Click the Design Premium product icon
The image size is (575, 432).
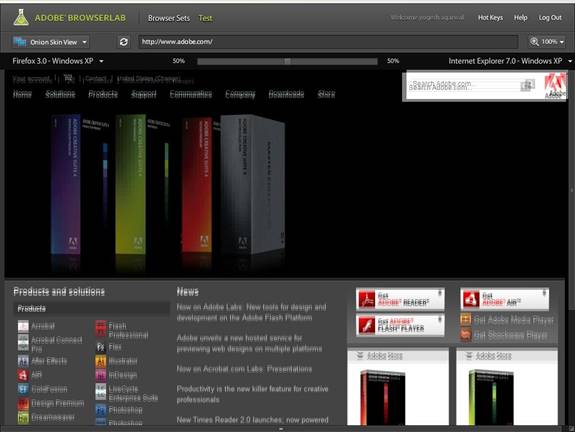(x=23, y=403)
